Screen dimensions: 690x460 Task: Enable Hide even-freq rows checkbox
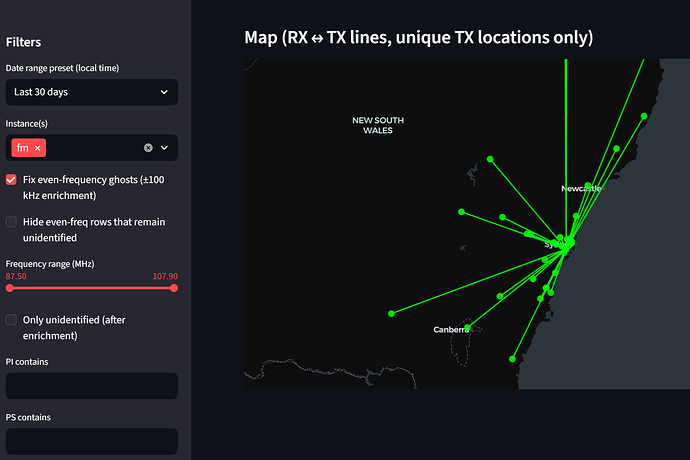point(11,222)
